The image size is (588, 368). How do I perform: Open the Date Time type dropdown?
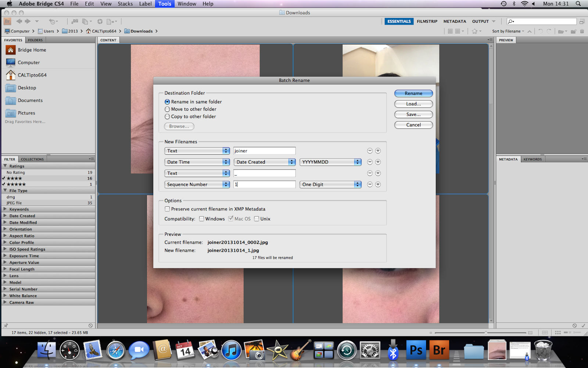tap(197, 162)
